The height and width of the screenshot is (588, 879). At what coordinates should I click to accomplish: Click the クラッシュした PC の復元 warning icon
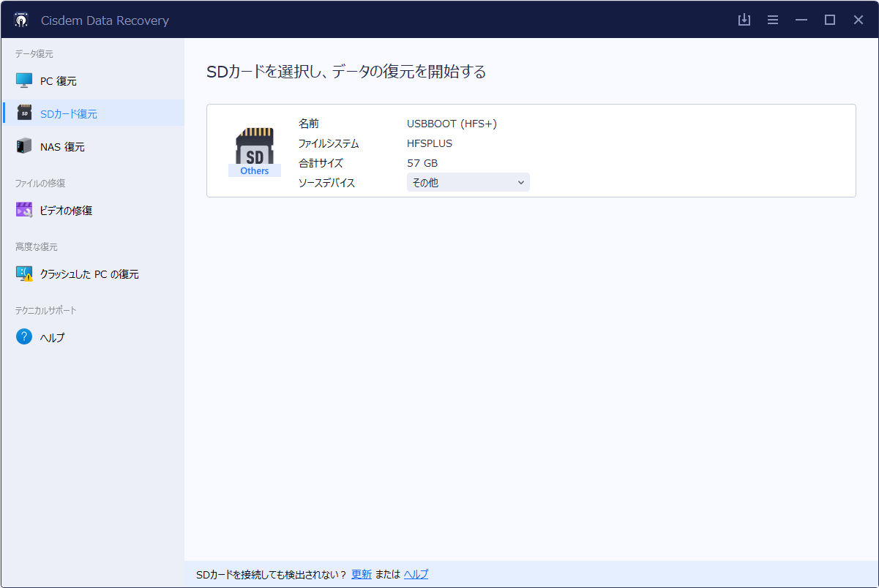pos(24,274)
